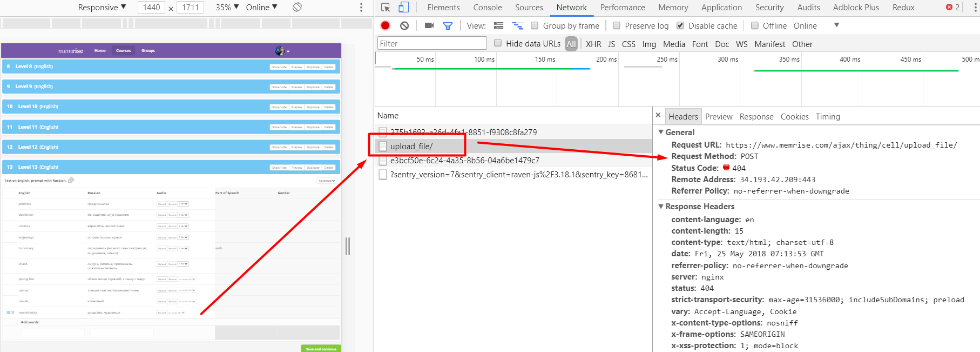This screenshot has height=352, width=980.
Task: Filter requests by XHR
Action: [x=593, y=44]
